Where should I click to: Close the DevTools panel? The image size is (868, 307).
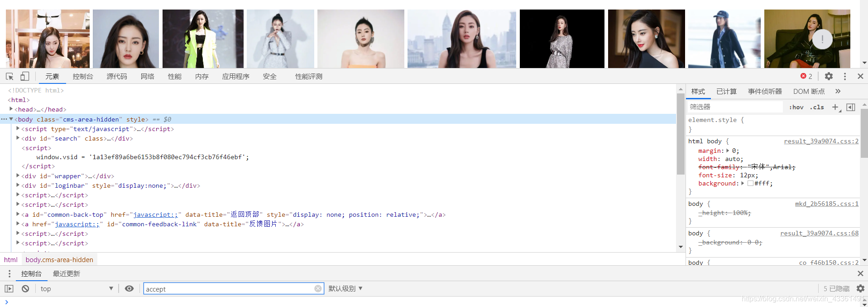coord(860,76)
